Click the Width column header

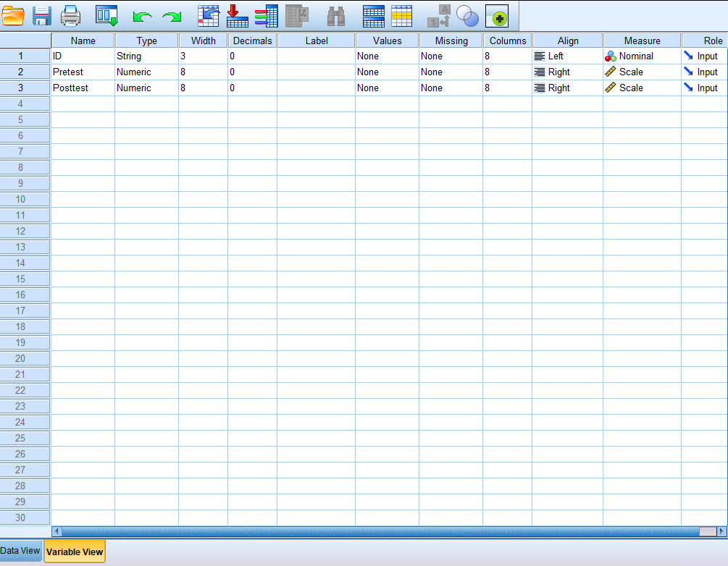204,41
